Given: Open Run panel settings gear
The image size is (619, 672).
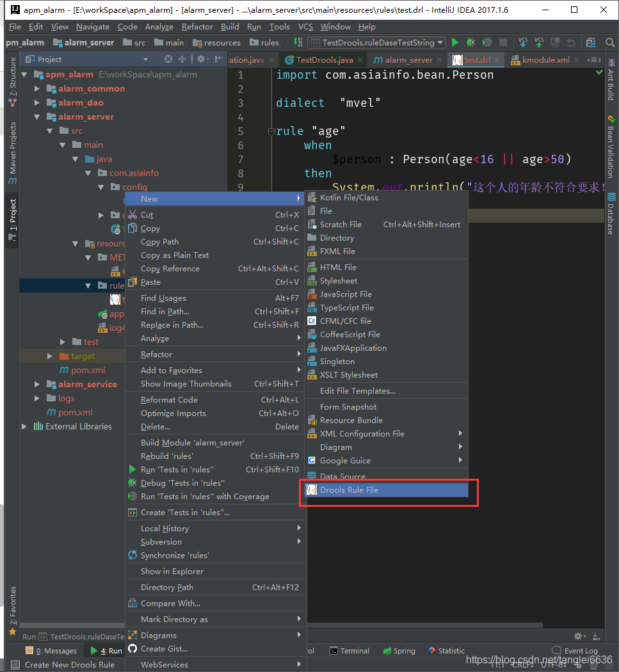Looking at the screenshot, I should click(579, 636).
